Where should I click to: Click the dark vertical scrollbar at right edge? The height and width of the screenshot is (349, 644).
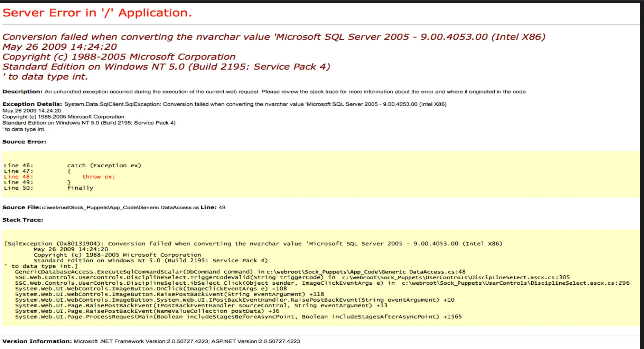pyautogui.click(x=642, y=175)
